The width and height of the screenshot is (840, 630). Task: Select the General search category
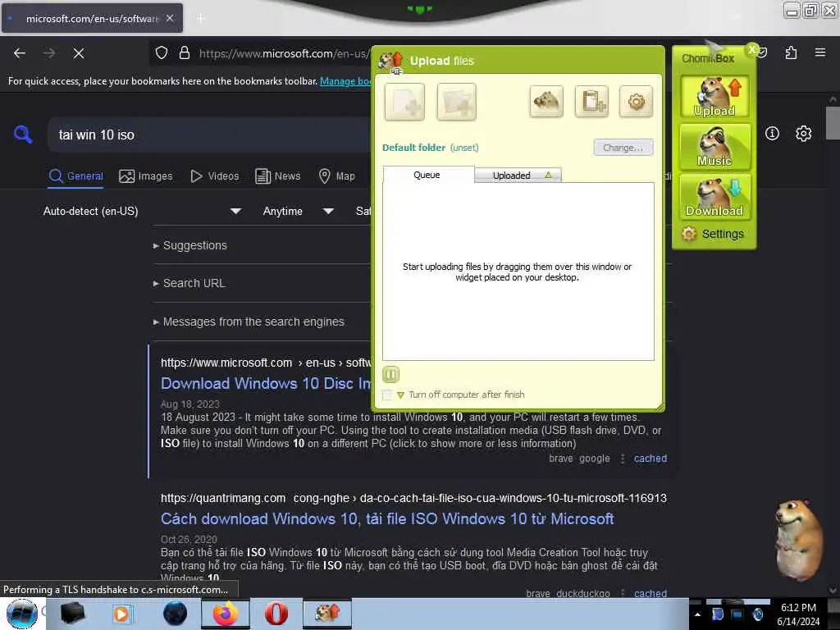pos(76,176)
